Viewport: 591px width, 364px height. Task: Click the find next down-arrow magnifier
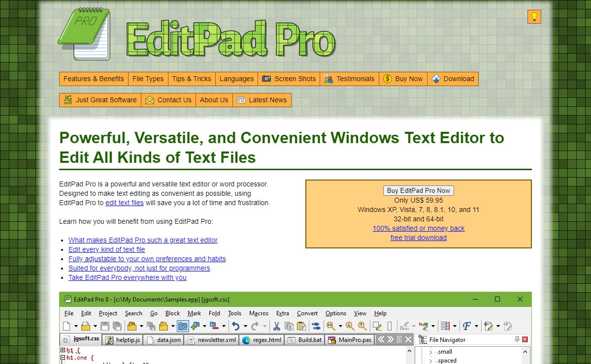coord(350,326)
